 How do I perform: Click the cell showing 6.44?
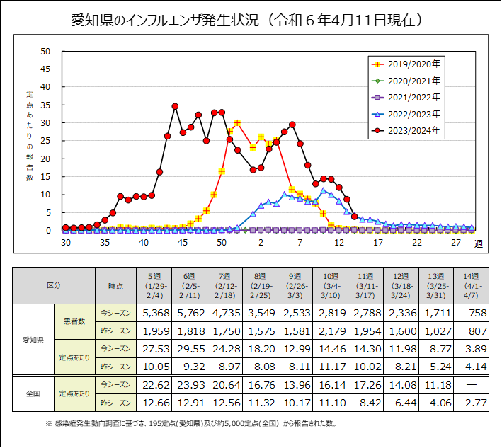point(401,403)
